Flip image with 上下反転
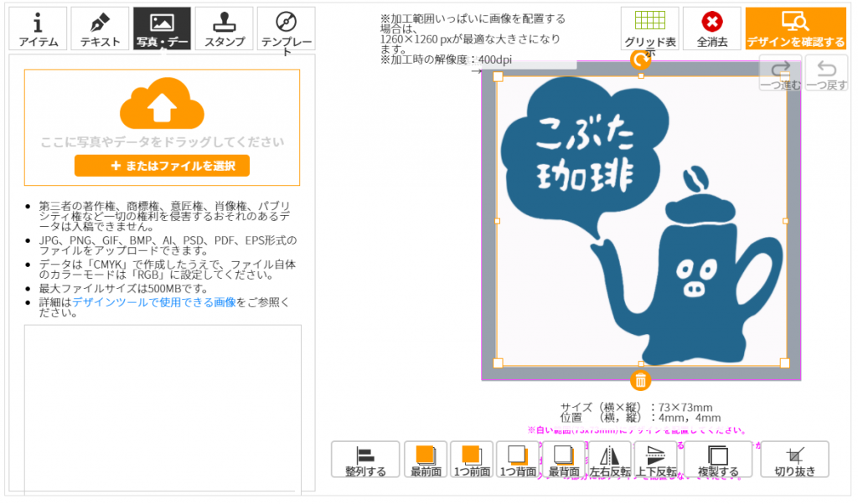The image size is (858, 504). [655, 460]
